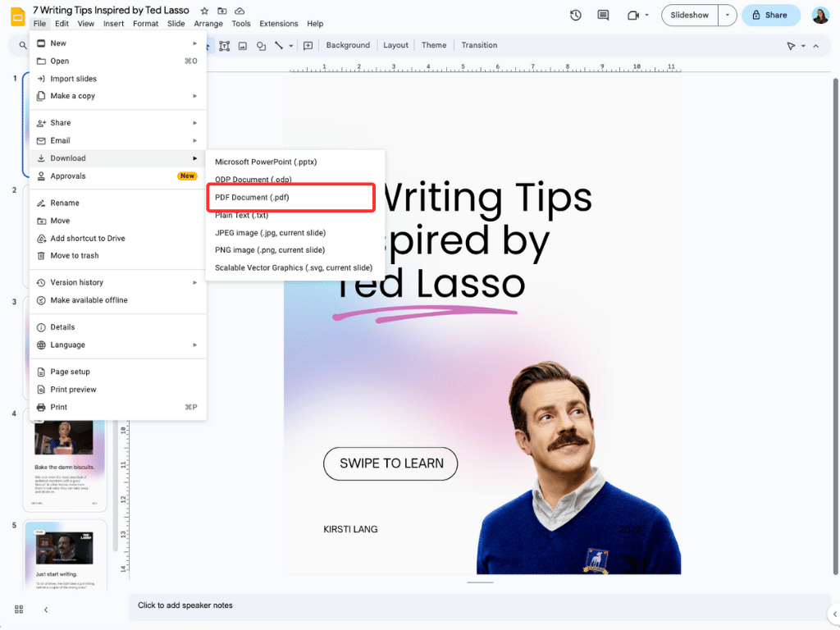Expand the Share submenu in File menu
The image size is (840, 630).
click(x=118, y=123)
